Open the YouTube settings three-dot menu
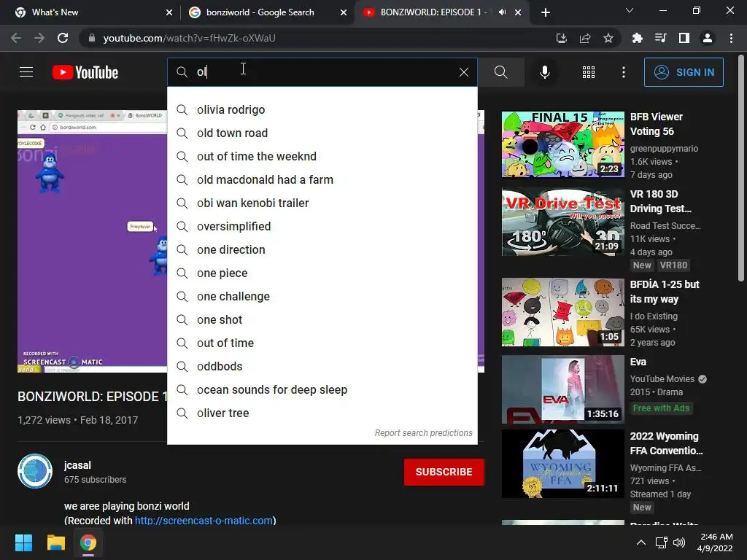Viewport: 747px width, 560px height. click(623, 72)
